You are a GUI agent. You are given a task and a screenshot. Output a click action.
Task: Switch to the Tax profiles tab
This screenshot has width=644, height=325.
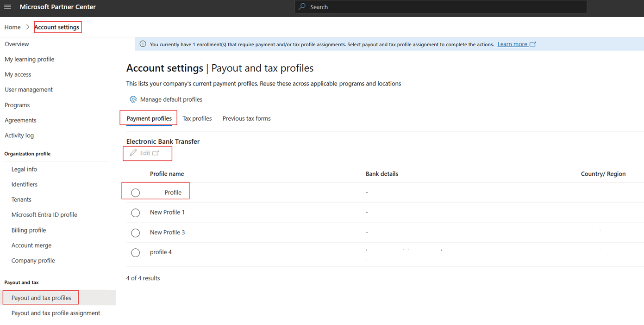[x=197, y=118]
